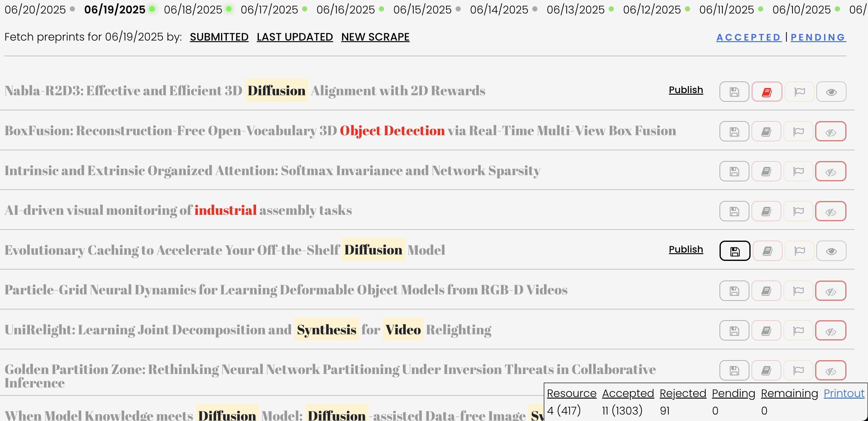This screenshot has height=421, width=868.
Task: Start a NEW SCRAPE
Action: click(375, 37)
